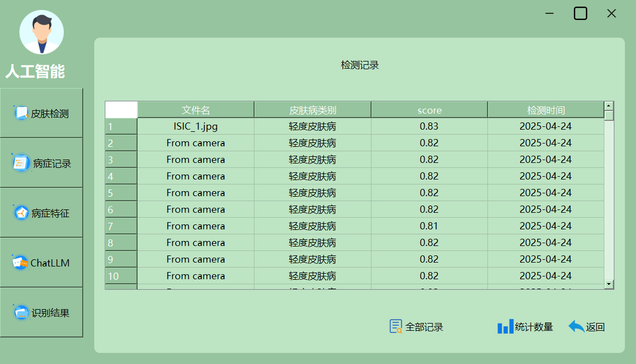Click the doctor avatar profile picture

[x=42, y=32]
